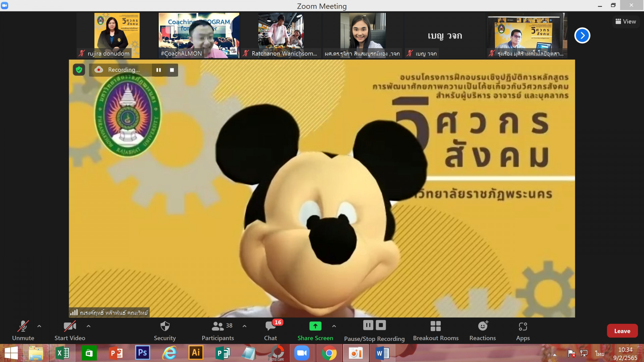The image size is (644, 362).
Task: Open PhotoScape from the taskbar
Action: pos(277,353)
